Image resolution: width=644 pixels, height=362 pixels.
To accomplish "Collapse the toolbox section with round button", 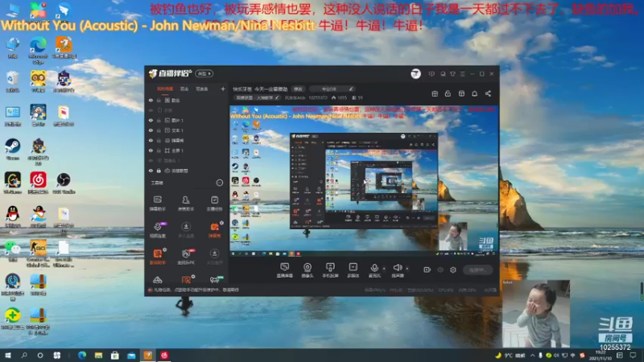I will tap(220, 183).
